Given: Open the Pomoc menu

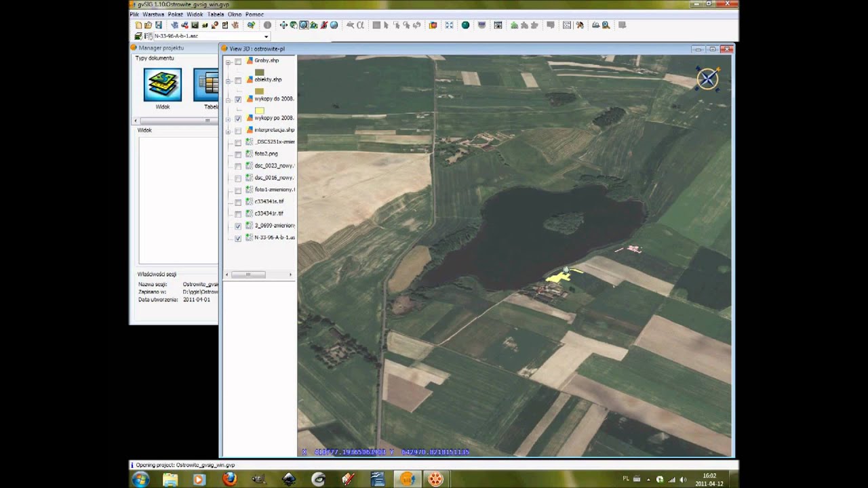Looking at the screenshot, I should pyautogui.click(x=254, y=14).
